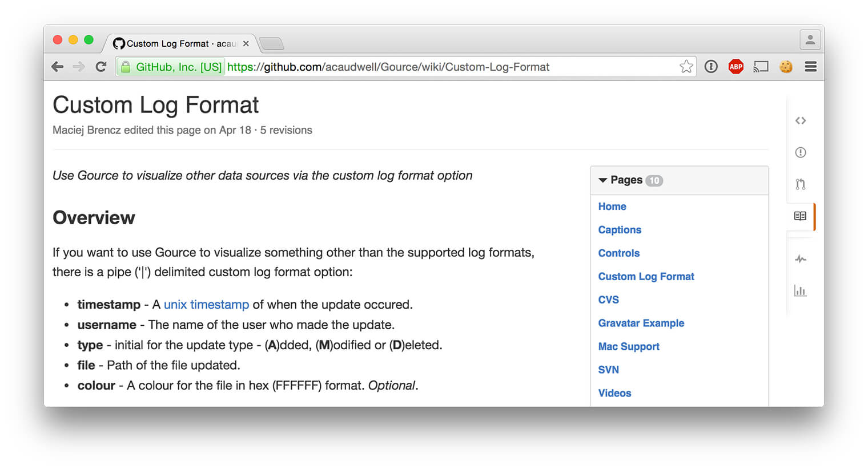868x469 pixels.
Task: Click the cookie extension icon
Action: (786, 67)
